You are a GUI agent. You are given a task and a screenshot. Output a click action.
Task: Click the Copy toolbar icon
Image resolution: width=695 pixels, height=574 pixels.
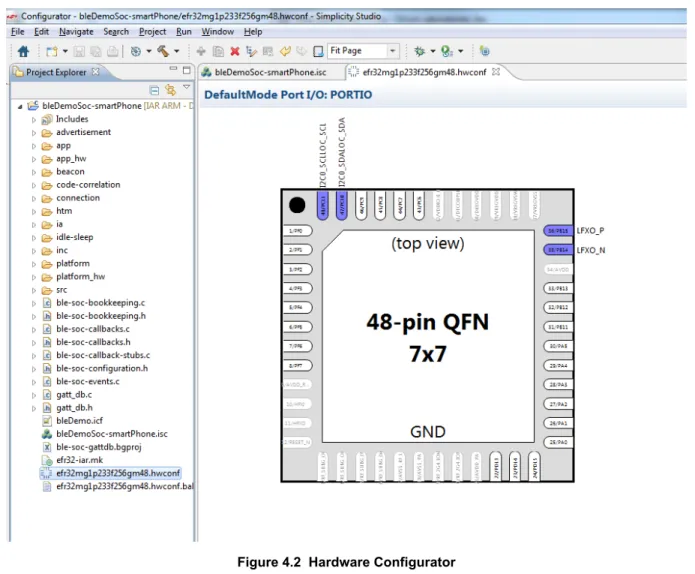click(218, 51)
